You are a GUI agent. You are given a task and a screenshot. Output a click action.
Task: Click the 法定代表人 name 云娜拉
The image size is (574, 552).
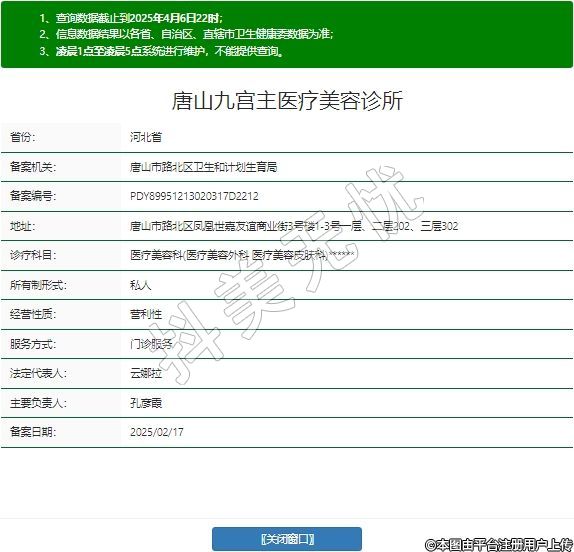[146, 373]
